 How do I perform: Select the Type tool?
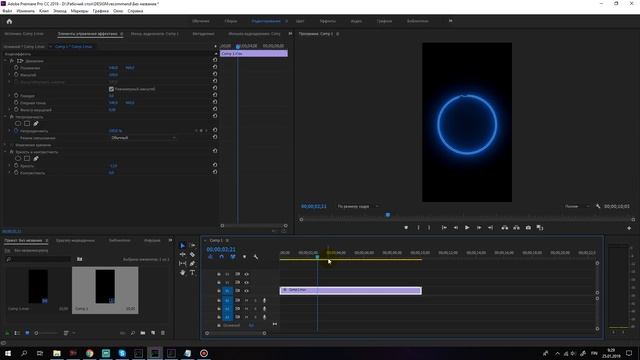(192, 272)
